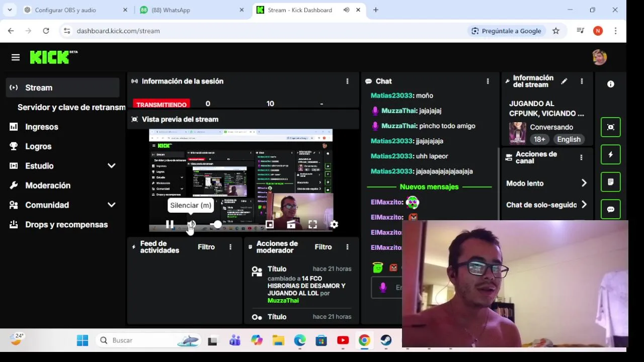Click the 18+ tag
This screenshot has width=644, height=362.
tap(539, 139)
